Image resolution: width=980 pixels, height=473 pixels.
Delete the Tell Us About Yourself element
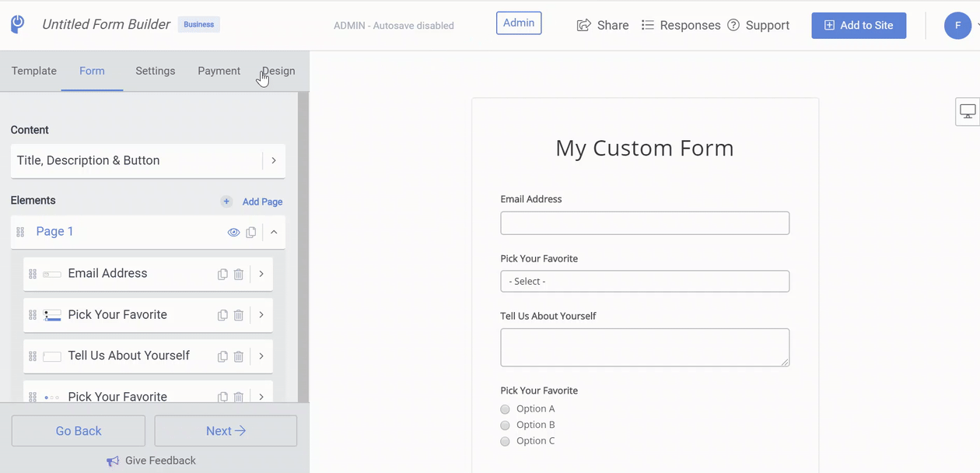coord(239,356)
